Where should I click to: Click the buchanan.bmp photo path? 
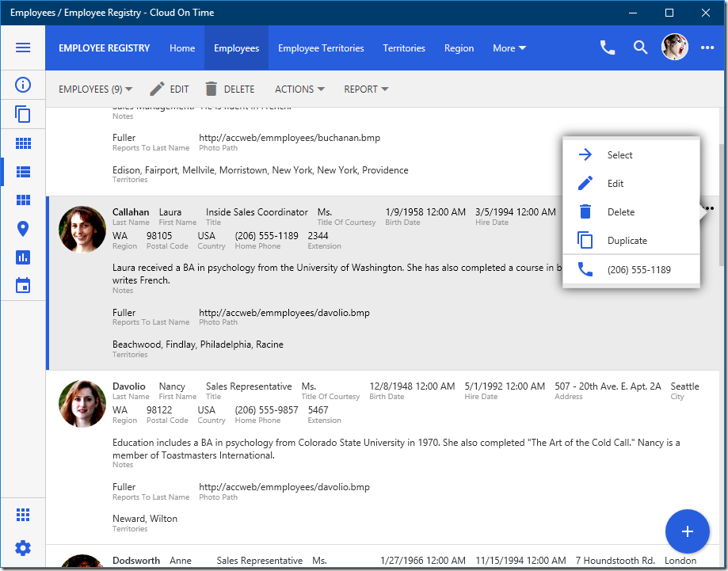pos(289,138)
